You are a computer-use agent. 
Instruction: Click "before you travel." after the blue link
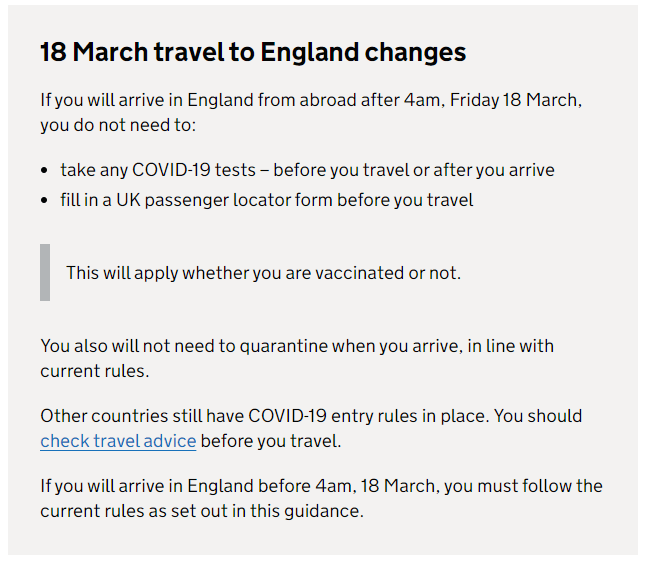[271, 441]
